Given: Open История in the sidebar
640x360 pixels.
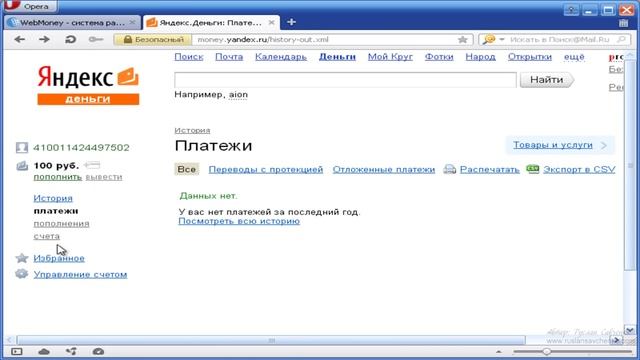Looking at the screenshot, I should (x=53, y=198).
